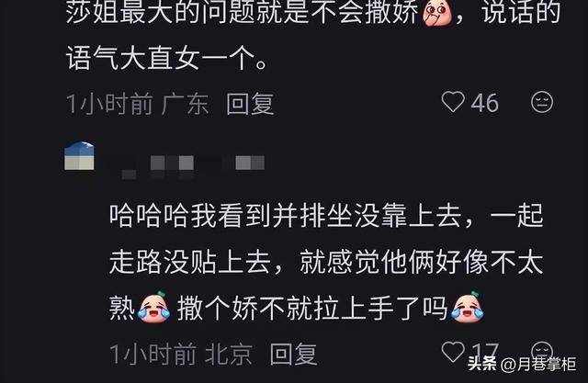Select the comment line starting 哈哈哈我看到并排坐
Viewport: 588px width, 383px height.
click(326, 216)
